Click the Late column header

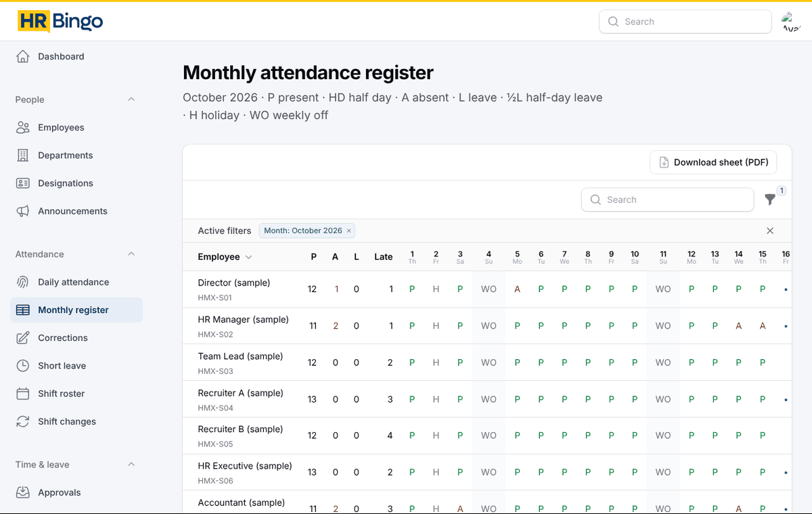click(x=384, y=257)
